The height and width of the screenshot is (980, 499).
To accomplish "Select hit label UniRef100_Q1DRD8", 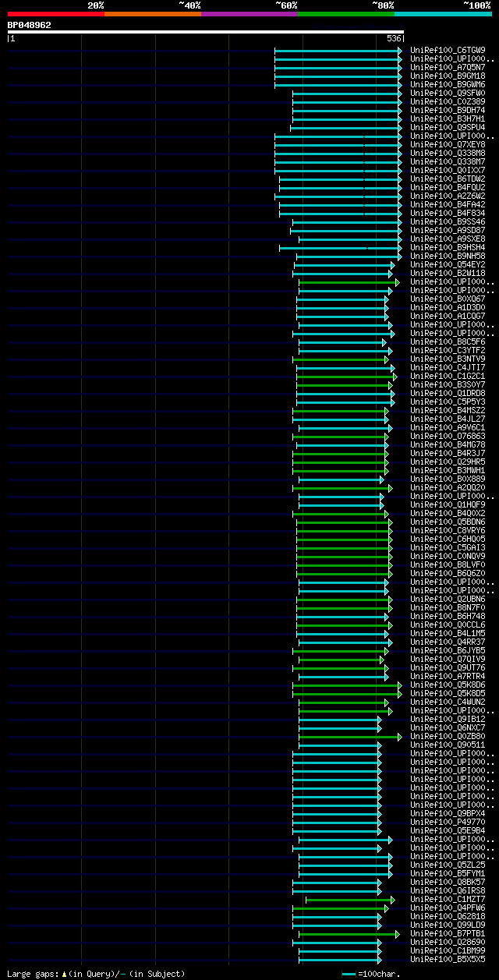I will click(448, 394).
